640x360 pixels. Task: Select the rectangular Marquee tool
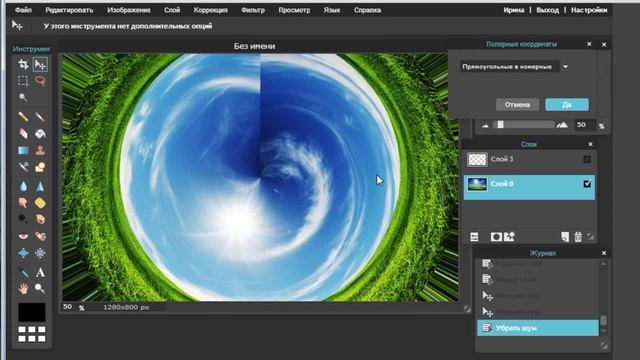pyautogui.click(x=23, y=81)
